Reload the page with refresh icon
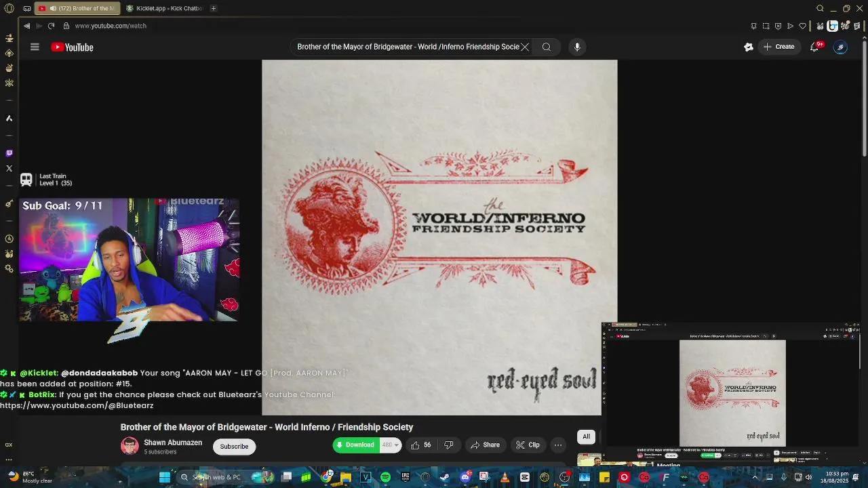The image size is (868, 488). [51, 26]
